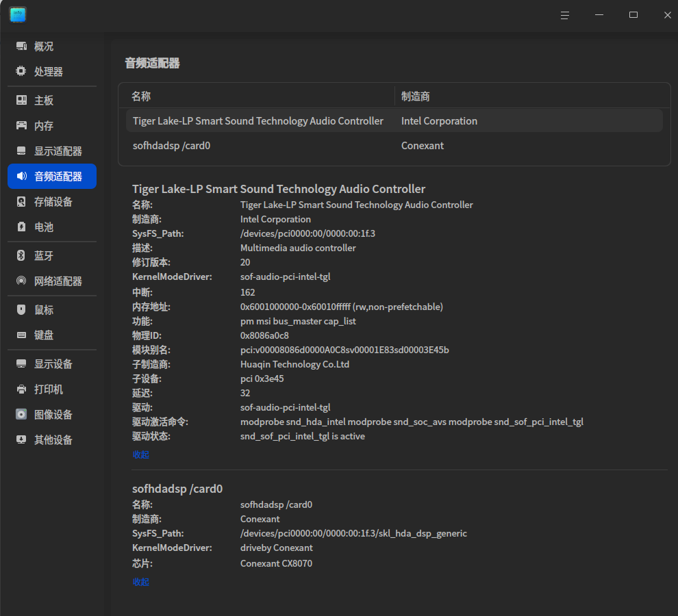Open the 显示设备 sidebar entry
Screen dimensions: 678x616
coord(52,363)
